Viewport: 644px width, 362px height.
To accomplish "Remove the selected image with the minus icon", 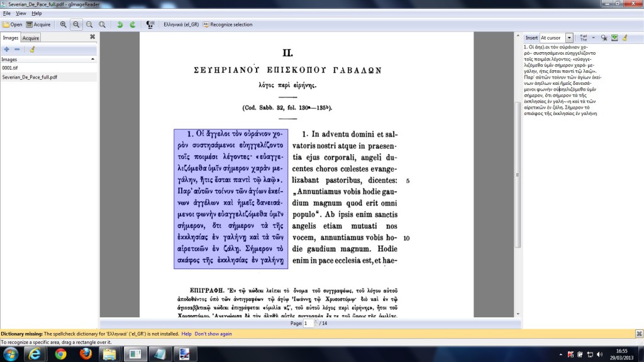I will tap(17, 49).
